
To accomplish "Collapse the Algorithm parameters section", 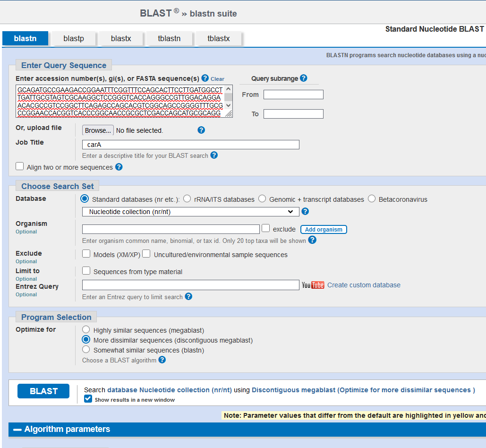I will pyautogui.click(x=17, y=430).
